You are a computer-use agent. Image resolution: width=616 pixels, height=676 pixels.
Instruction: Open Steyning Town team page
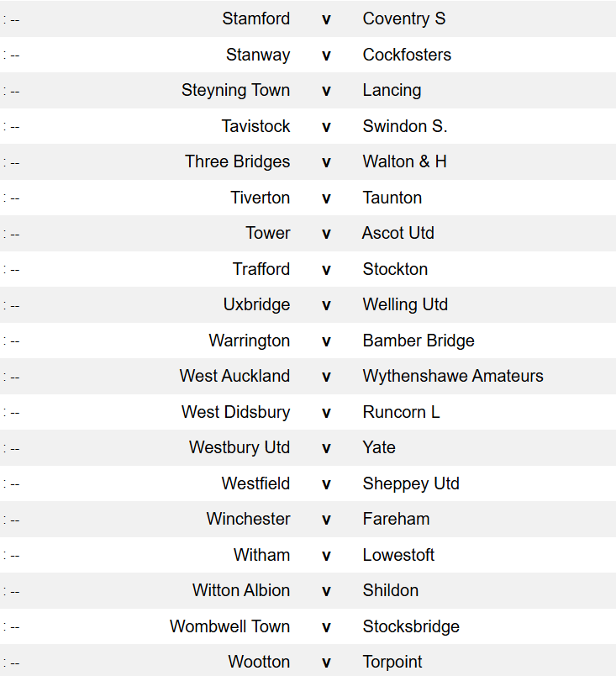point(235,91)
